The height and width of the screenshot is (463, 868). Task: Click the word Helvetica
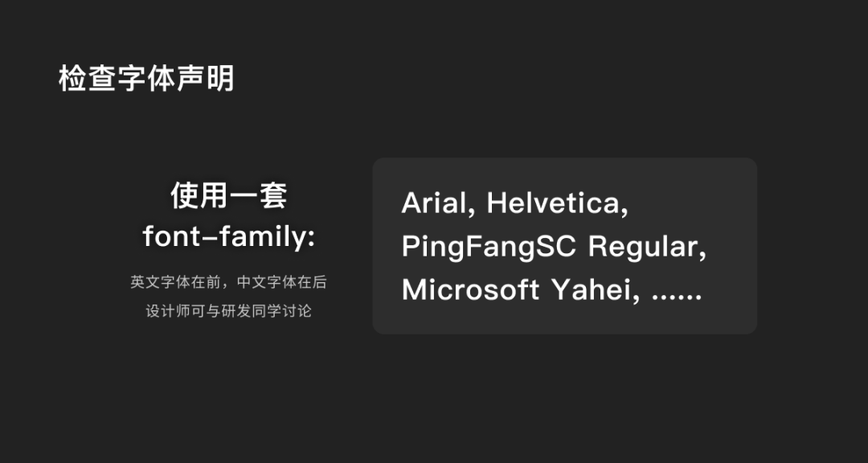click(x=553, y=203)
